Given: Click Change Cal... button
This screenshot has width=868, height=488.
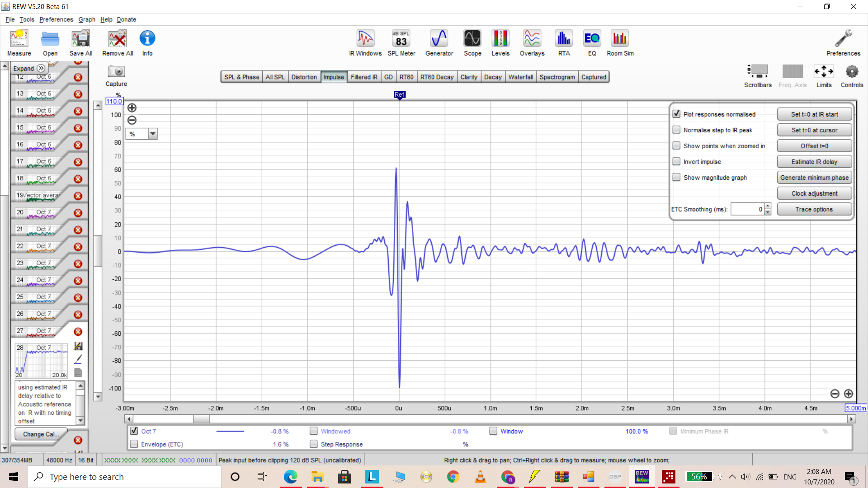Looking at the screenshot, I should point(41,434).
